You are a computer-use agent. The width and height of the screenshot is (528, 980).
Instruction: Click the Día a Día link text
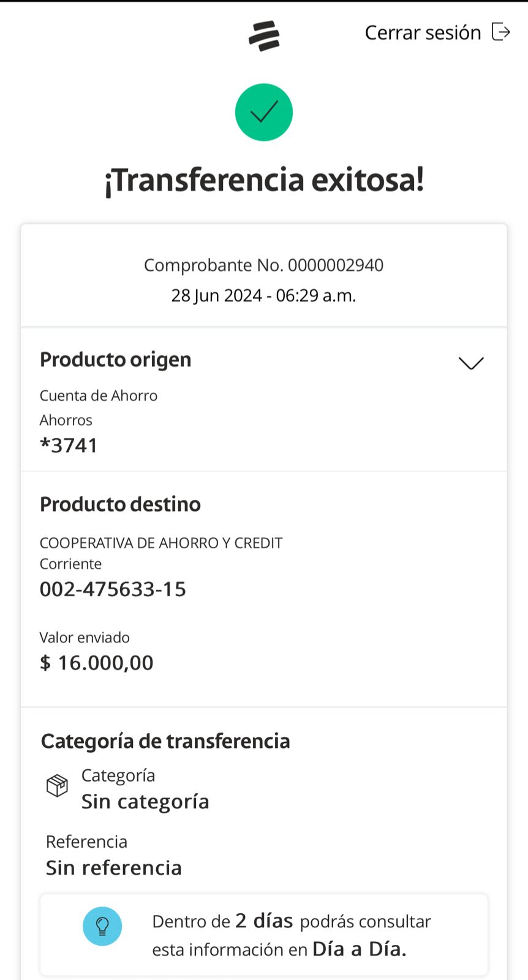click(x=359, y=949)
